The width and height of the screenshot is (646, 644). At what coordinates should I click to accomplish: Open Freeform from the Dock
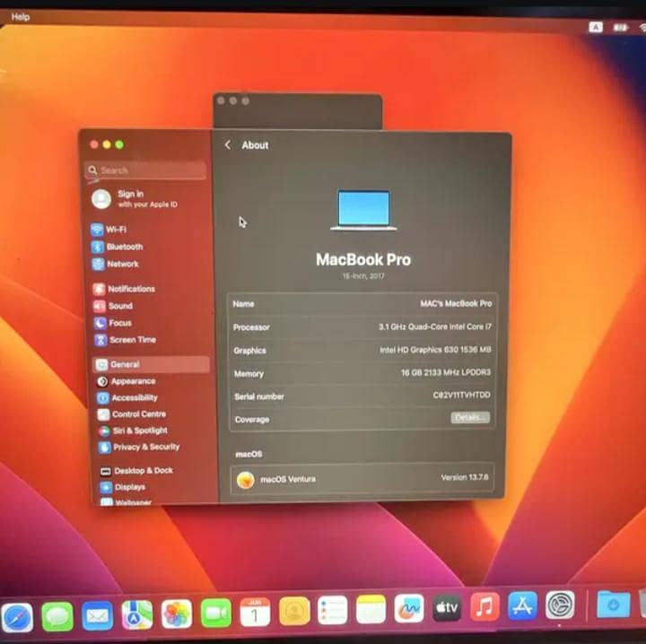(409, 609)
